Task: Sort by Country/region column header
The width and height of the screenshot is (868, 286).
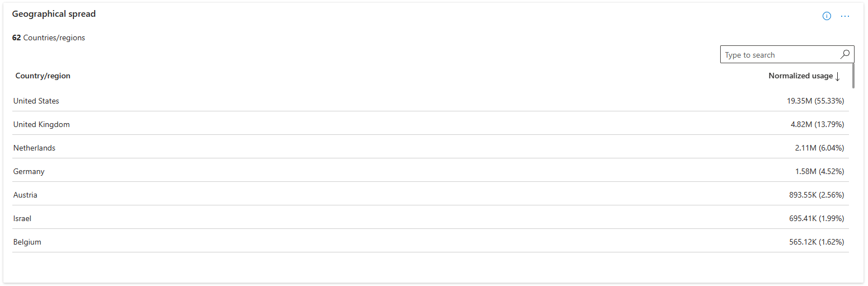Action: [43, 76]
